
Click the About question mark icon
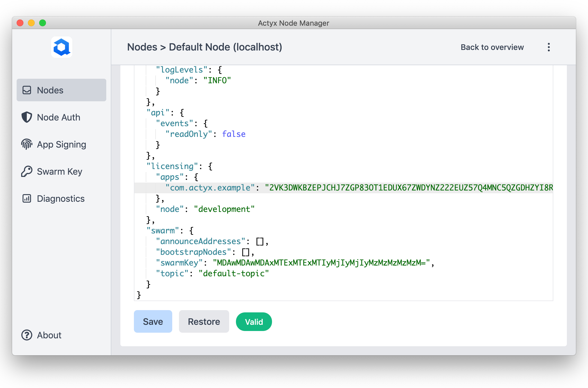27,335
